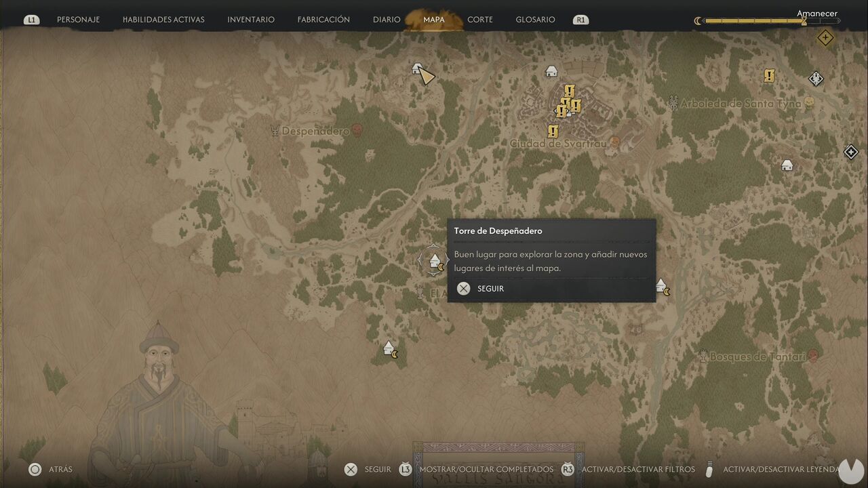This screenshot has width=868, height=488.
Task: Open the Diario tab
Action: click(x=387, y=20)
